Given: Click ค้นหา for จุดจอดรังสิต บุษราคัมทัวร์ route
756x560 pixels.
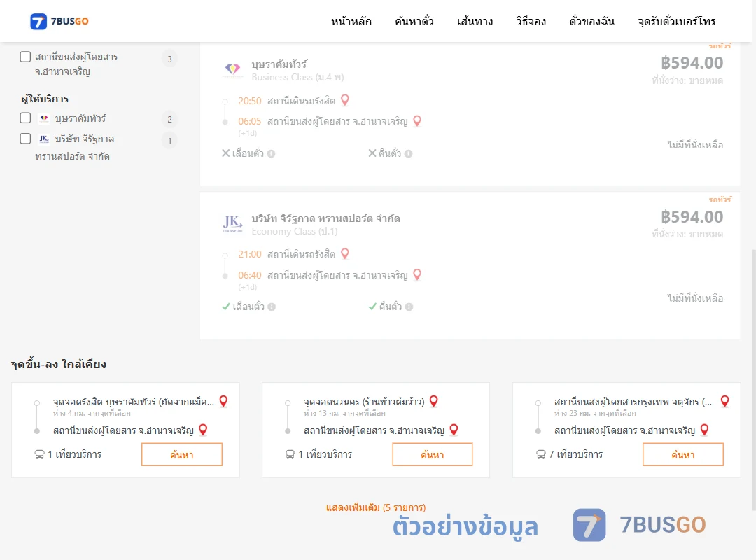Looking at the screenshot, I should click(182, 454).
